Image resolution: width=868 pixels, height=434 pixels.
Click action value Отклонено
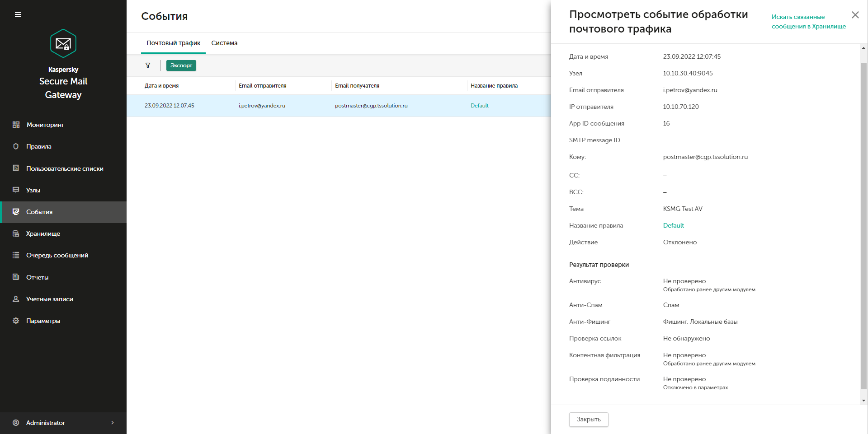pyautogui.click(x=679, y=242)
